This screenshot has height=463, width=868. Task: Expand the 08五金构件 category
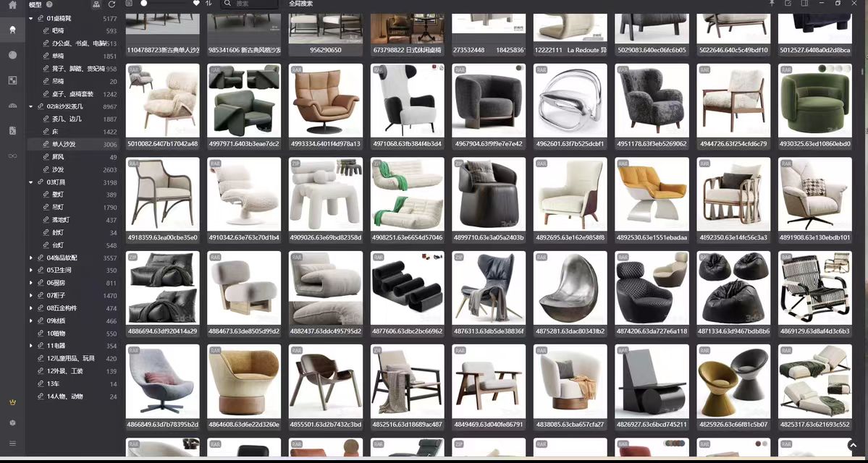tap(31, 308)
